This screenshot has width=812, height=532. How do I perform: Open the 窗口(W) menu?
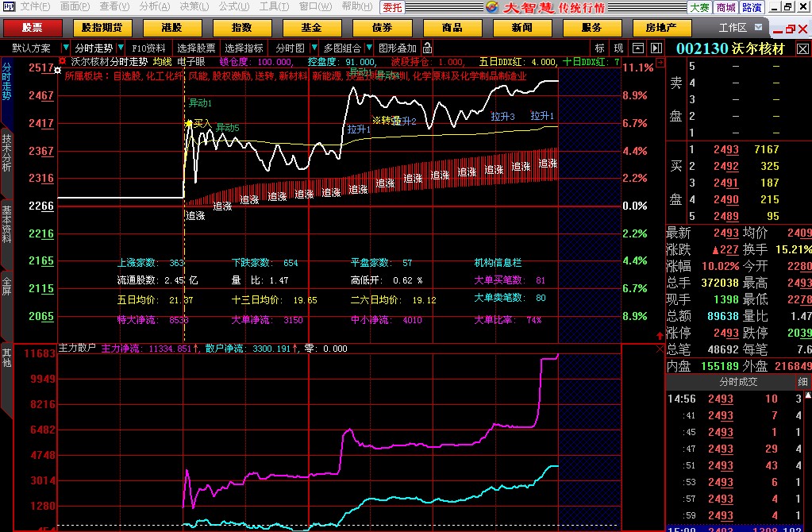point(315,6)
